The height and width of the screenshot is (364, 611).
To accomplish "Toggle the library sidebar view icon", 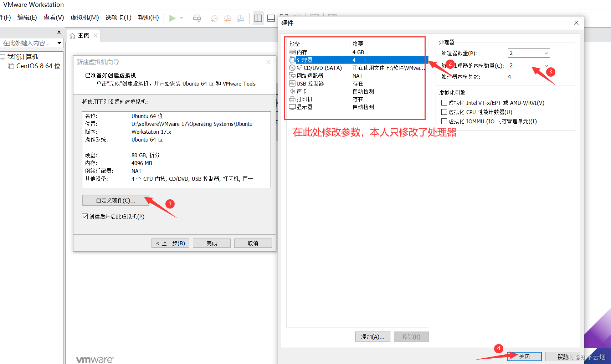I will (258, 18).
